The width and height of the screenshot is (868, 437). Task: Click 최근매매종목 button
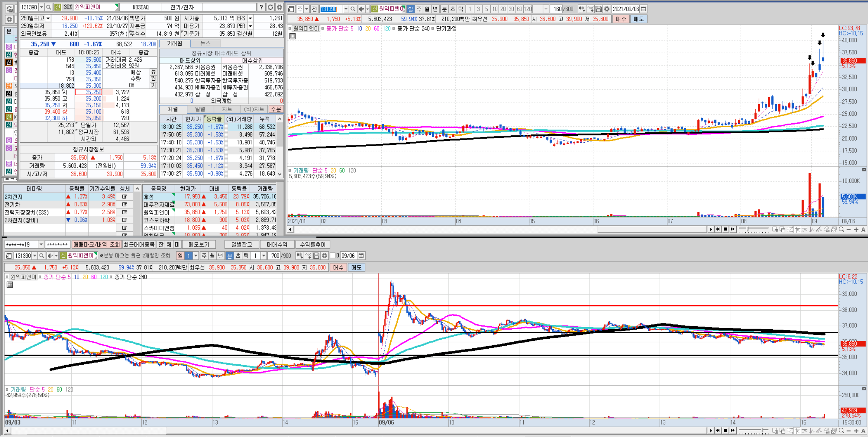[x=139, y=244]
